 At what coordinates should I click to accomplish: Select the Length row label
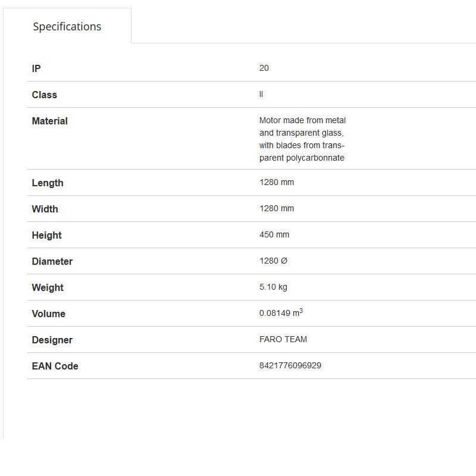[47, 183]
